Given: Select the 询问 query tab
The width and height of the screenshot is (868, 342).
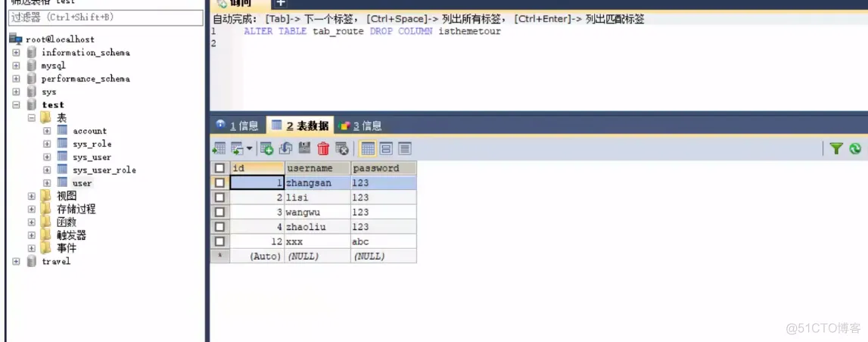Looking at the screenshot, I should (x=238, y=5).
